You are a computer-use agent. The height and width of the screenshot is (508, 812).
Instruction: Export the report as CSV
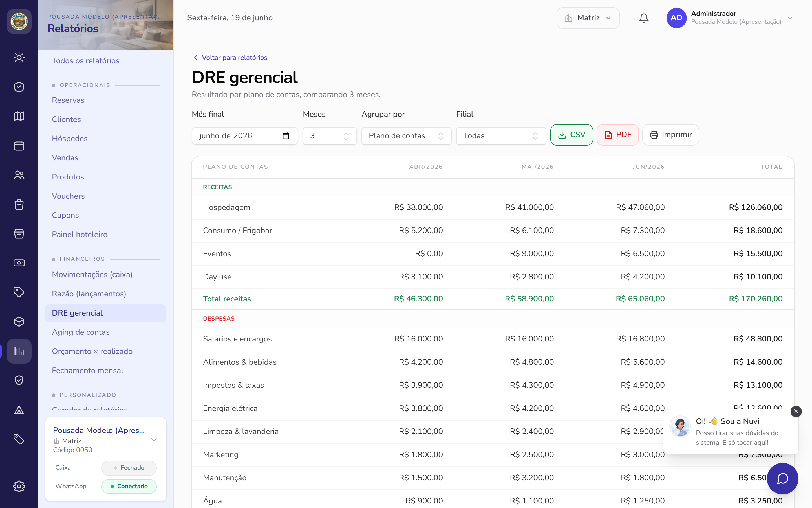[x=572, y=135]
